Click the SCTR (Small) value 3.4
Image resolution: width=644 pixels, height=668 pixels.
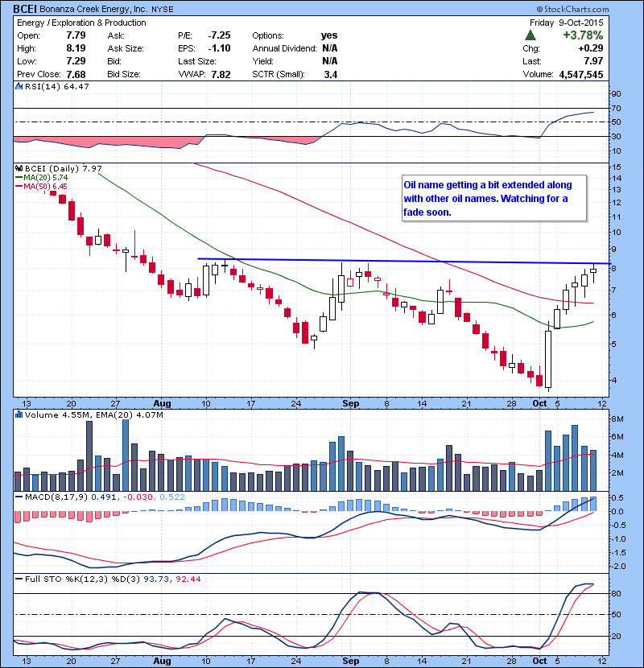330,74
